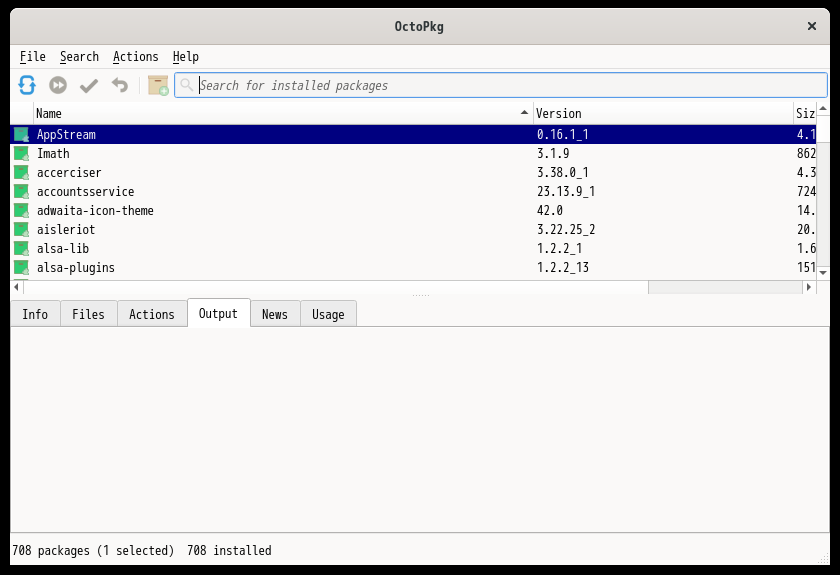Click version cell 3.22.25_2
The image size is (840, 575).
[566, 229]
